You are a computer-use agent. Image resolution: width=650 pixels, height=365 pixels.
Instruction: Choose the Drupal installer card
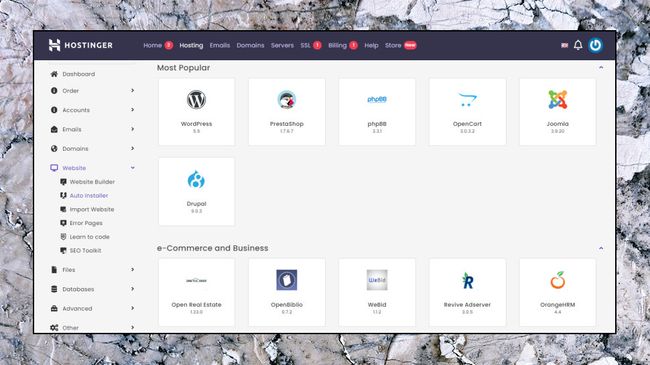click(196, 191)
